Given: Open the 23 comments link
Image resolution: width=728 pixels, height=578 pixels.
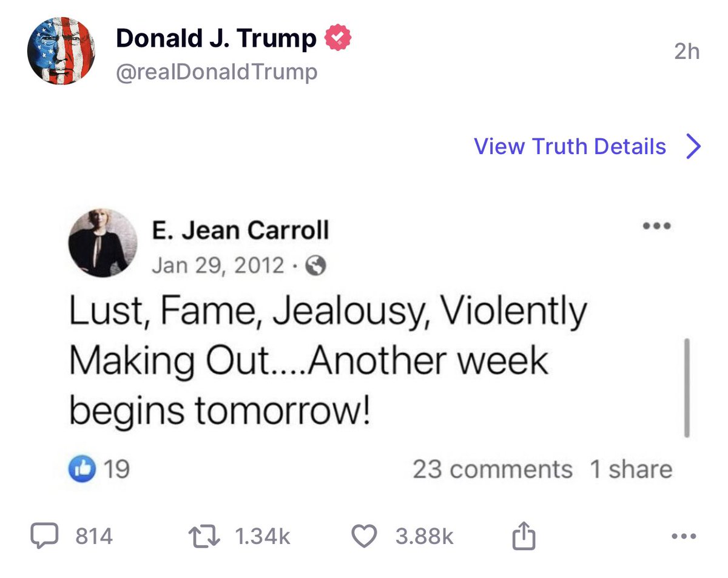Looking at the screenshot, I should (492, 469).
